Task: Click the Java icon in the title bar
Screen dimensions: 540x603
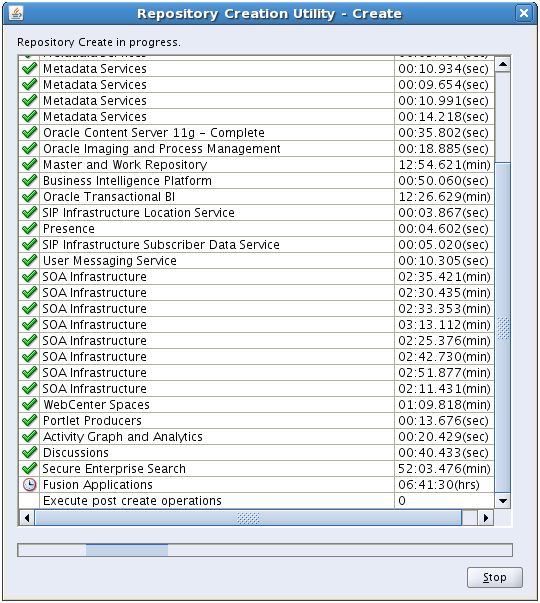Action: [16, 13]
